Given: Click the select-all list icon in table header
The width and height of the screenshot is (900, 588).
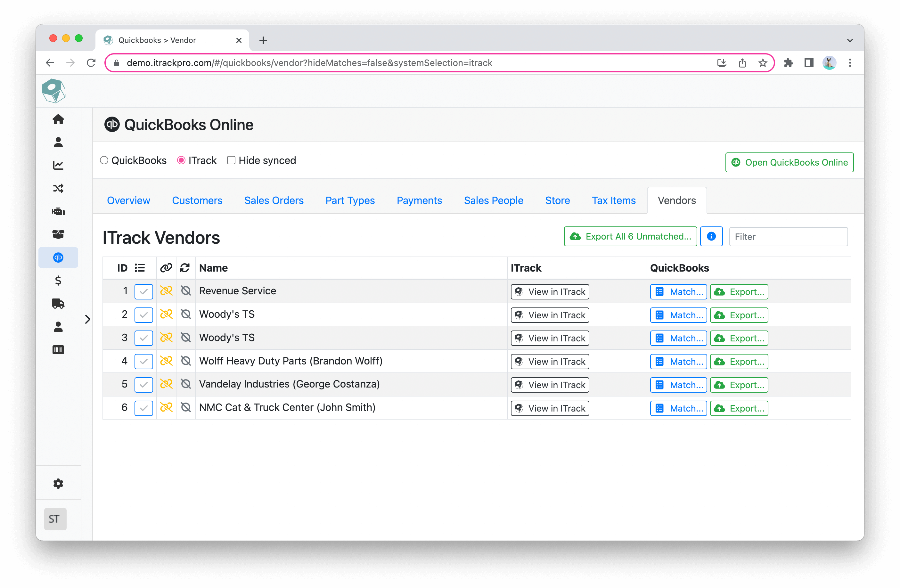Looking at the screenshot, I should pos(140,268).
